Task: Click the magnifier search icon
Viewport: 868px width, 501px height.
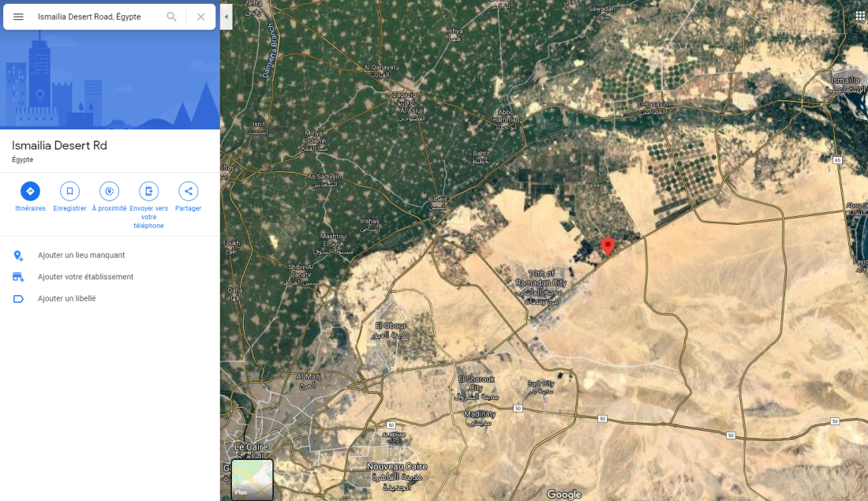Action: pos(171,17)
